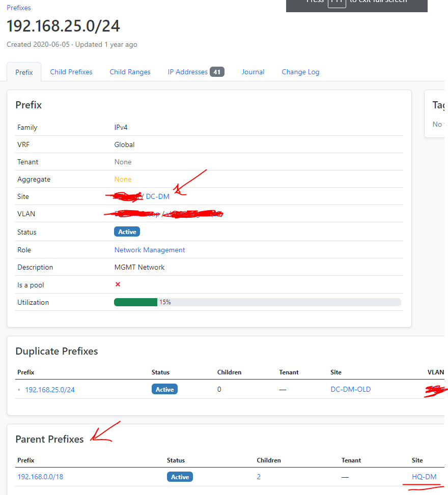The image size is (448, 495).
Task: Click the Active status badge in Prefix panel
Action: (x=127, y=231)
